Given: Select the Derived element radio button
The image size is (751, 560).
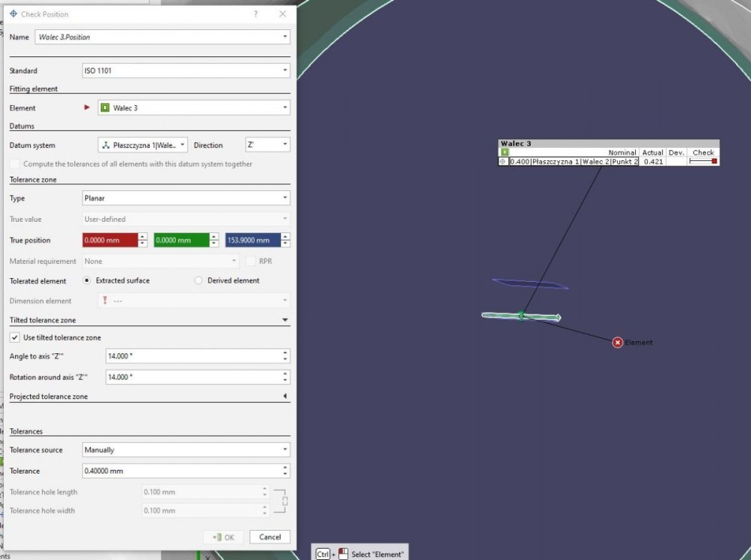Looking at the screenshot, I should click(198, 281).
